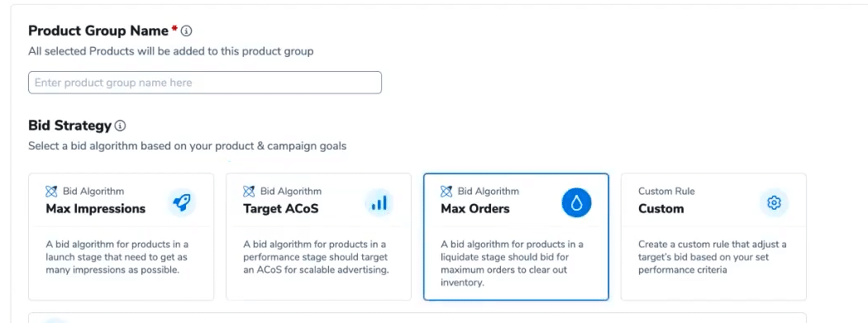Click the Custom card's rule description text
This screenshot has width=868, height=323.
point(713,257)
